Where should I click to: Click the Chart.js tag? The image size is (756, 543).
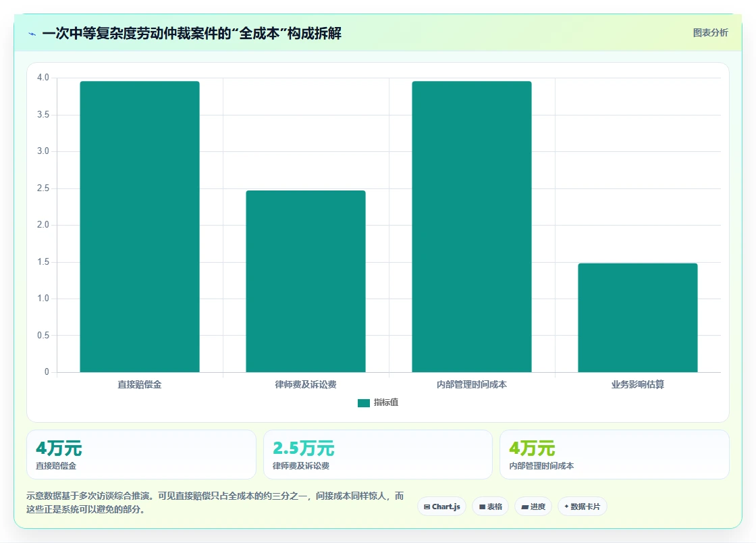click(441, 507)
